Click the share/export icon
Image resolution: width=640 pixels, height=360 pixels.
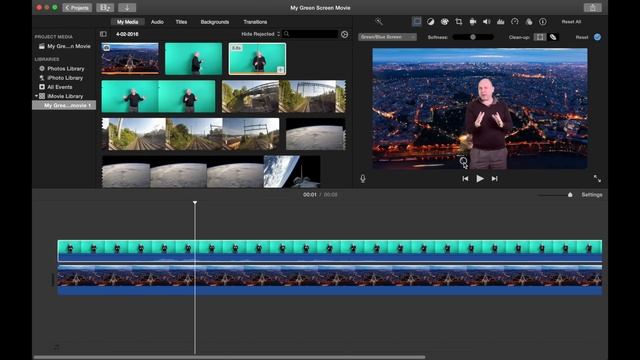(593, 7)
